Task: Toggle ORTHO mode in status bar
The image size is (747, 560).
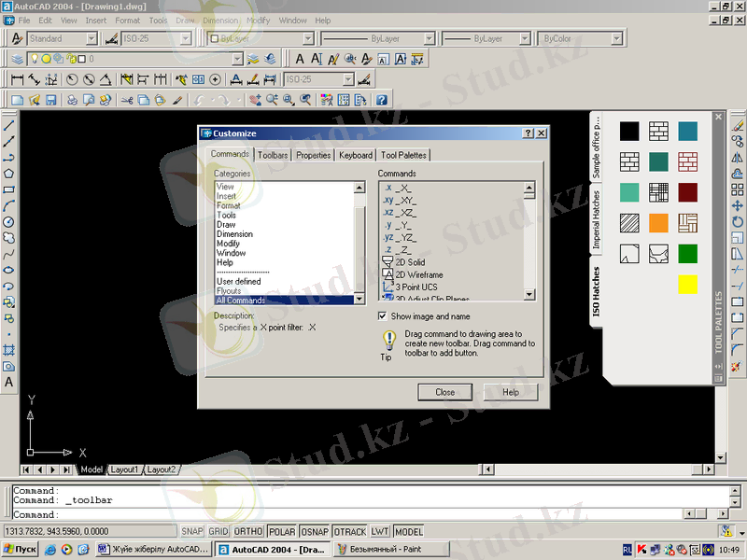Action: coord(248,531)
